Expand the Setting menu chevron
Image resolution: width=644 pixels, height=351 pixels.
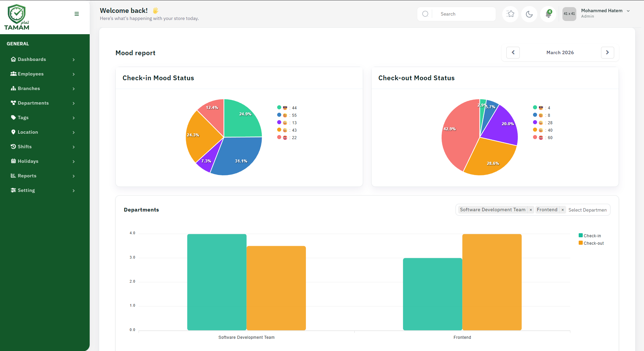tap(73, 191)
